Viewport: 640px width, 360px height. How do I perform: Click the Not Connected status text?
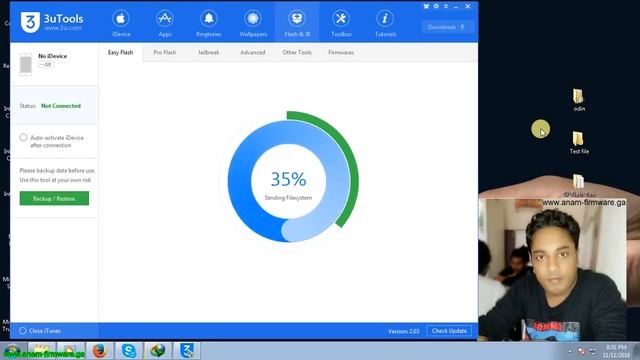61,106
